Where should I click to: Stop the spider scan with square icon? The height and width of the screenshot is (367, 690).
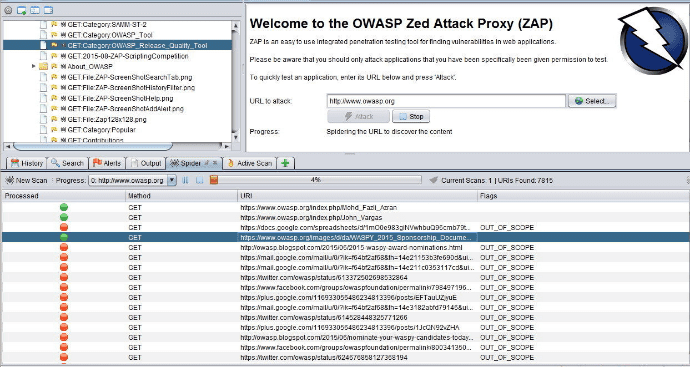199,180
